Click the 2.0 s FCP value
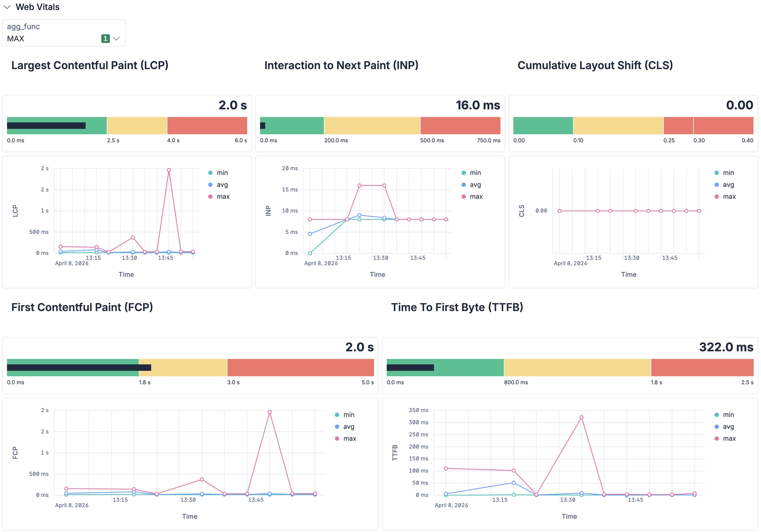This screenshot has height=532, width=761. pos(360,347)
